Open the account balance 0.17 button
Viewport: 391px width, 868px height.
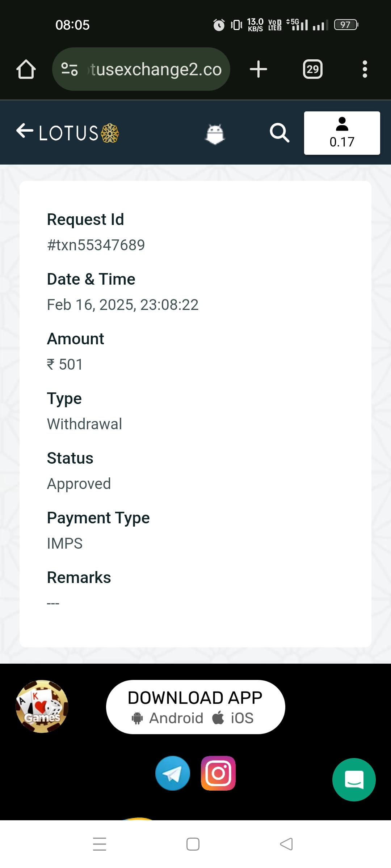pos(342,133)
